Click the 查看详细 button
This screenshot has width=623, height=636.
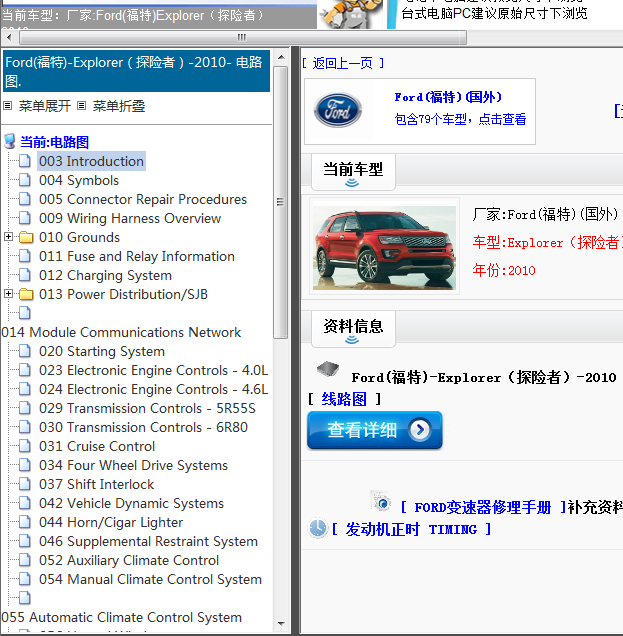(x=374, y=430)
